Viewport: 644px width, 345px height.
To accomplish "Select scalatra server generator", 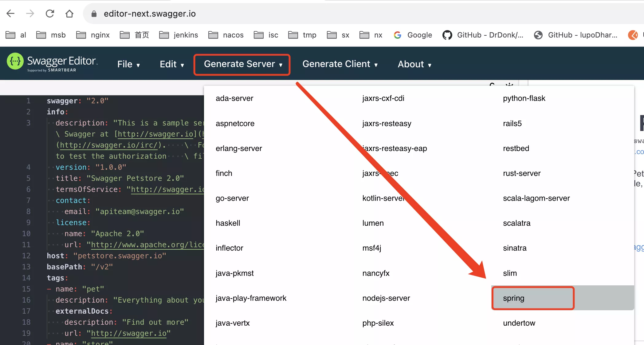I will tap(517, 223).
